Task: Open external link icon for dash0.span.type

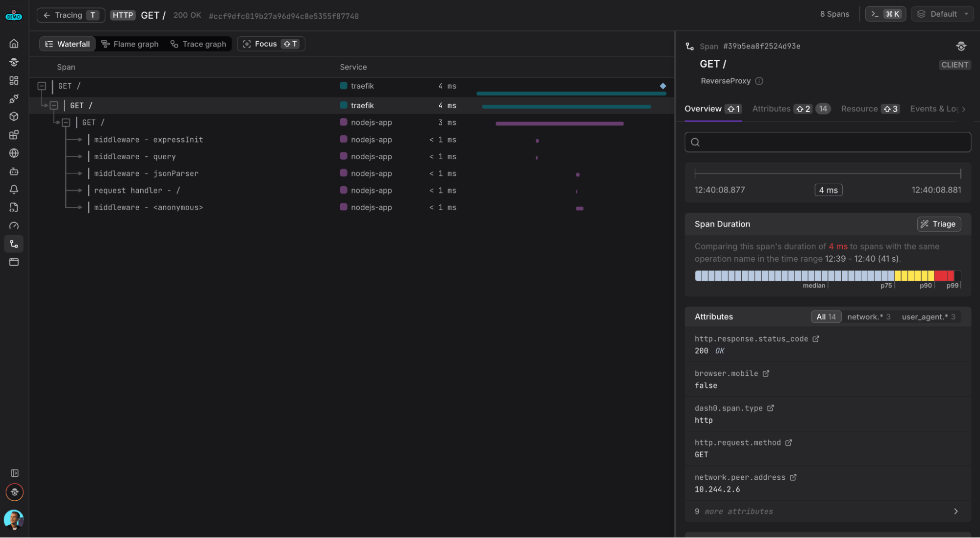Action: pyautogui.click(x=771, y=408)
